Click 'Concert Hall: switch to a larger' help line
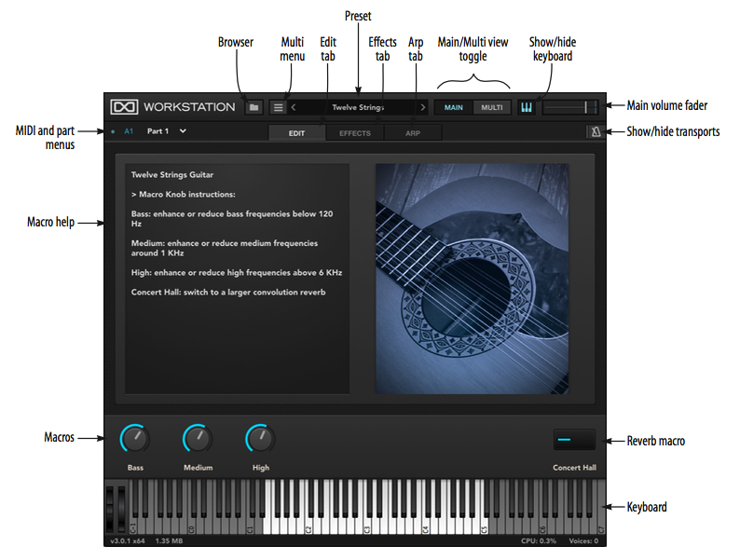This screenshot has height=560, width=740. click(228, 292)
